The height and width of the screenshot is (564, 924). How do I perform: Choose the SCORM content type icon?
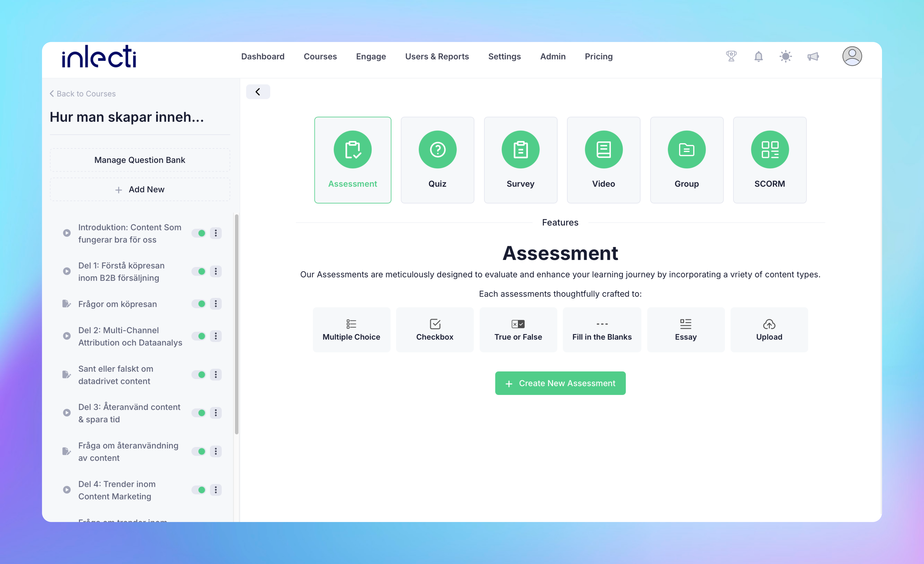pyautogui.click(x=769, y=150)
